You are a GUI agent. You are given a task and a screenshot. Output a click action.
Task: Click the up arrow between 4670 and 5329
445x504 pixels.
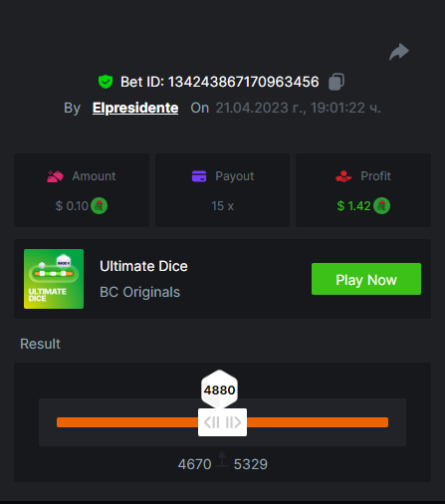(222, 460)
